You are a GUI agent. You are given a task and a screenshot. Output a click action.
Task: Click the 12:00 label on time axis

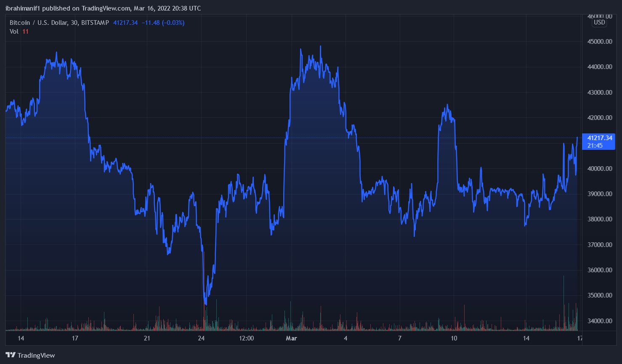pos(246,338)
